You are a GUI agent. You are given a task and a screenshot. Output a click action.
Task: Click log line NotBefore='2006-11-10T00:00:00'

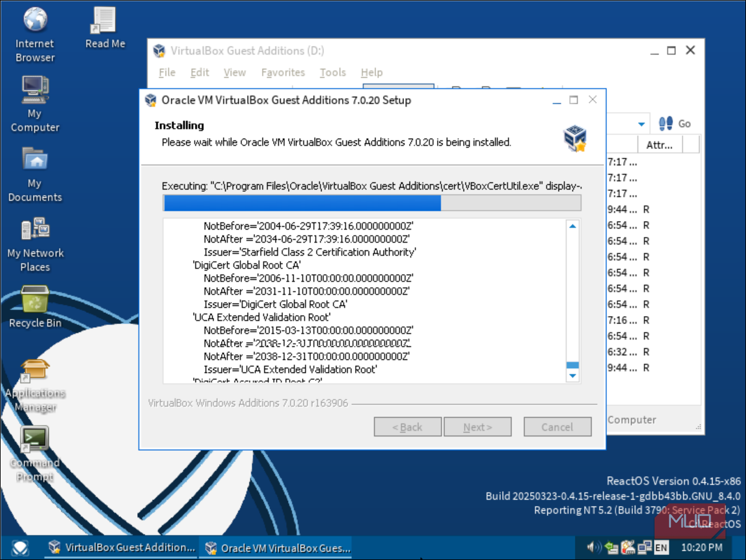308,278
